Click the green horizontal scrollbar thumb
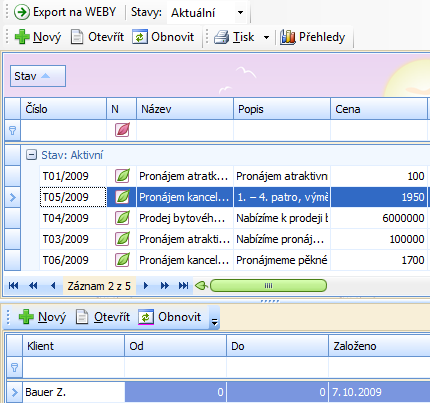This screenshot has width=431, height=403. tap(268, 286)
